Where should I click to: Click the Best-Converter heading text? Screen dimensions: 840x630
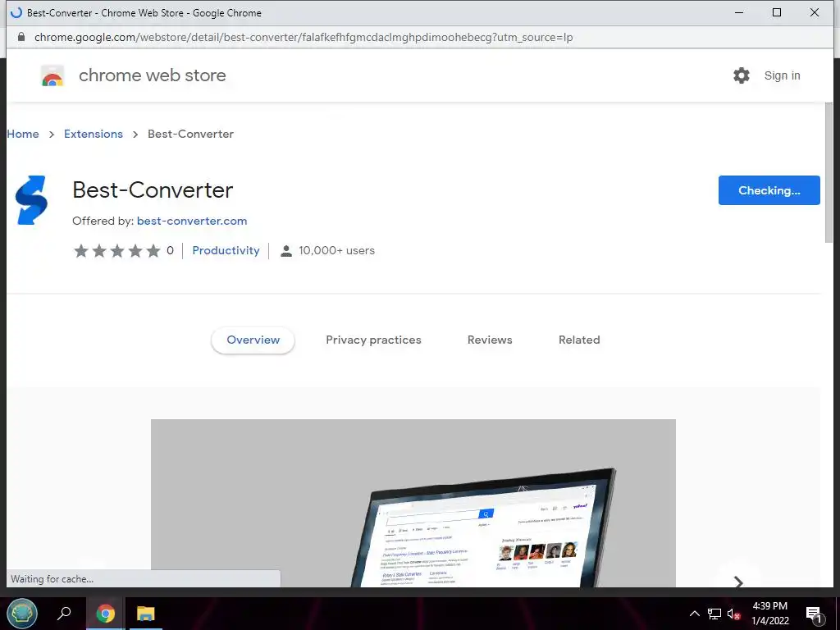tap(153, 190)
